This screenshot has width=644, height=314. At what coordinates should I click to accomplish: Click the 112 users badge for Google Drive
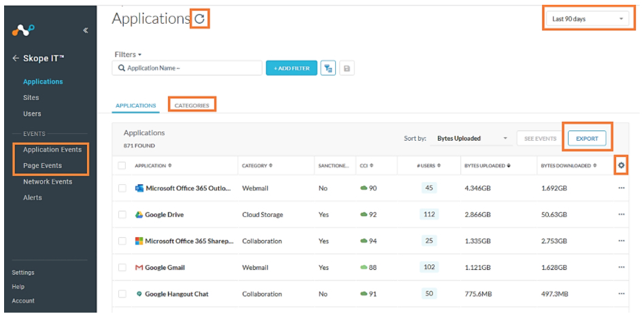429,214
